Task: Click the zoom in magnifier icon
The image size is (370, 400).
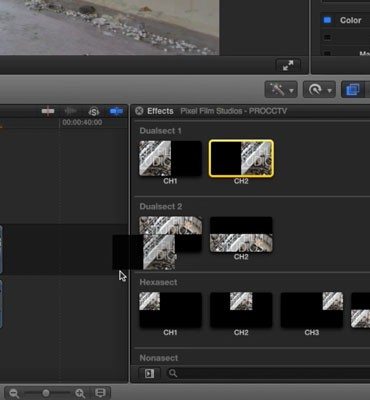Action: 80,393
